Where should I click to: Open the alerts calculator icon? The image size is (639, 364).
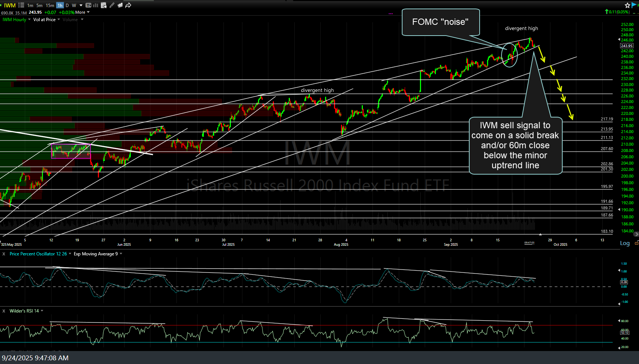pyautogui.click(x=103, y=5)
